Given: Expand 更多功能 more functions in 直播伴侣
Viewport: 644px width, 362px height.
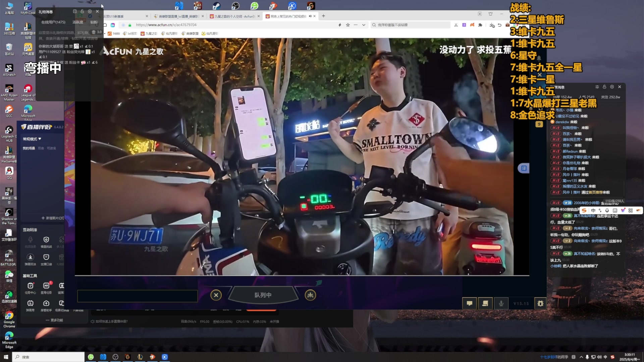Looking at the screenshot, I should [x=54, y=320].
